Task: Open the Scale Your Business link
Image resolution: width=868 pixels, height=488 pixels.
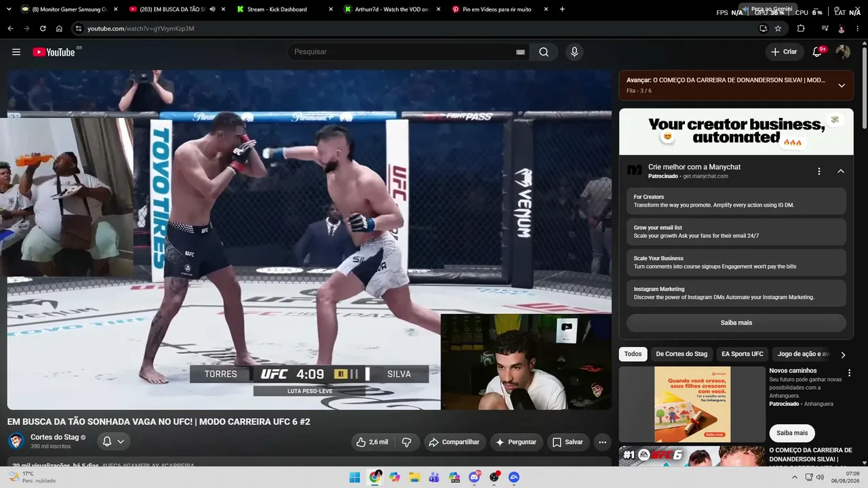Action: click(x=736, y=262)
